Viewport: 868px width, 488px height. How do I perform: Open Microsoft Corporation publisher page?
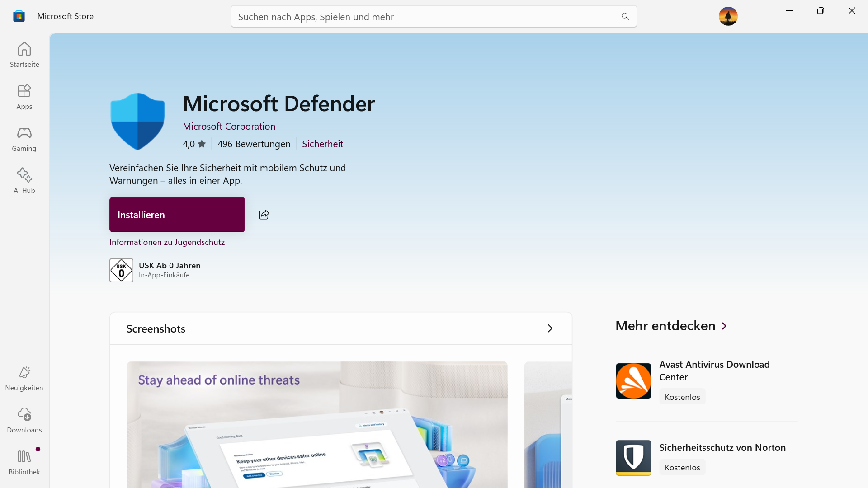[x=229, y=126]
